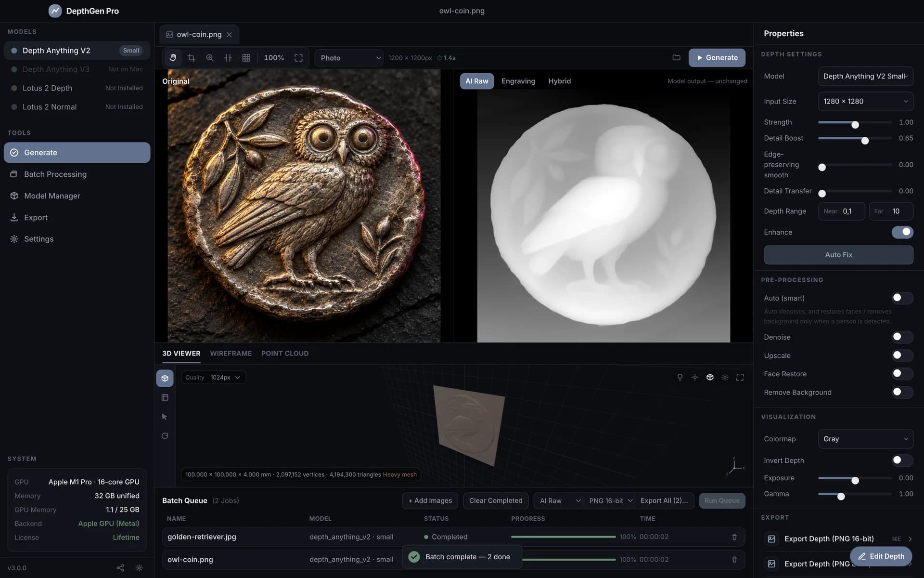Click the Generate button in toolbar

pyautogui.click(x=717, y=58)
